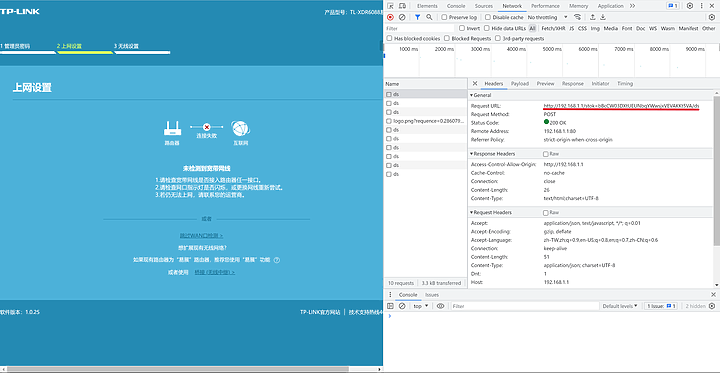Stop recording the network log

click(390, 17)
